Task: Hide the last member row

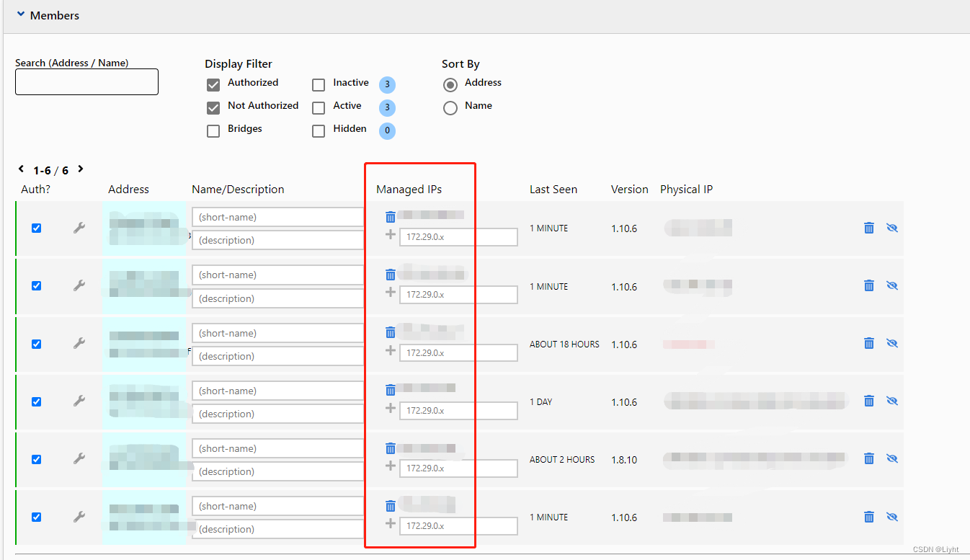Action: (x=892, y=516)
